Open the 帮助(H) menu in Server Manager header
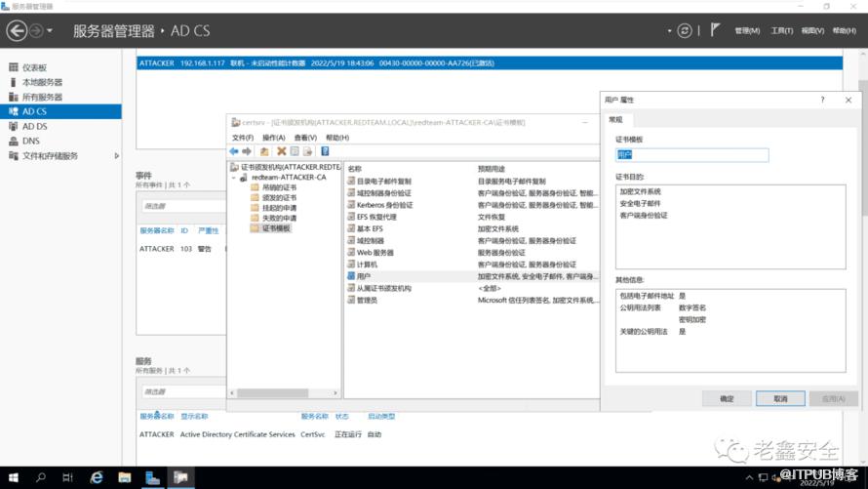 coord(844,30)
